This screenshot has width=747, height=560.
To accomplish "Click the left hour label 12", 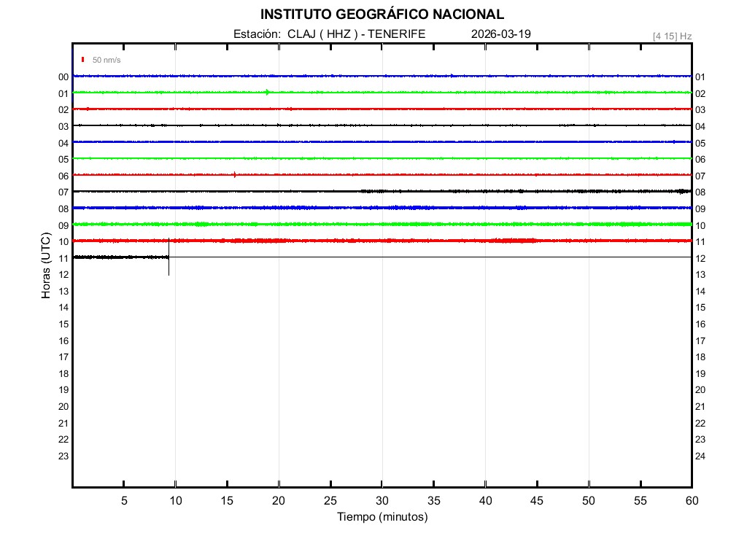I will pos(63,275).
